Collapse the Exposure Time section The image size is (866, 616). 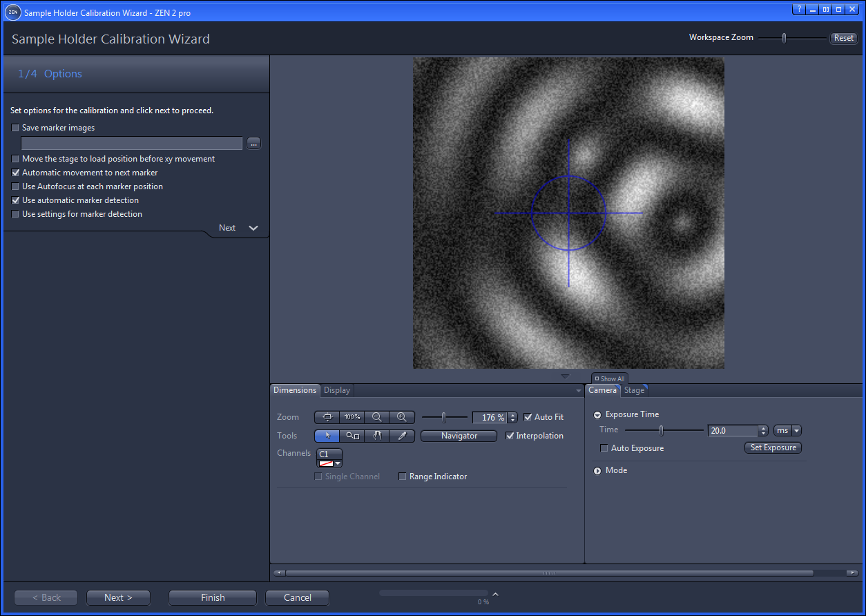tap(597, 414)
